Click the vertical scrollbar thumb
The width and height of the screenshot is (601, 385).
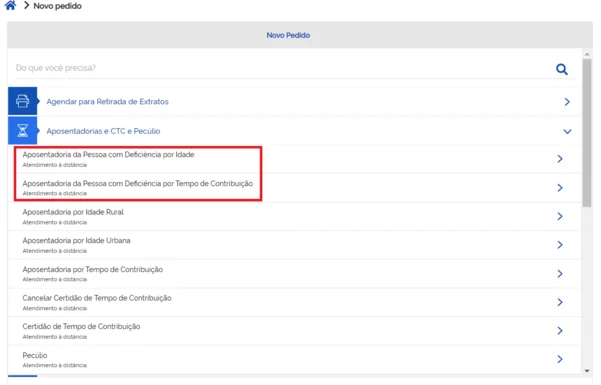coord(587,133)
